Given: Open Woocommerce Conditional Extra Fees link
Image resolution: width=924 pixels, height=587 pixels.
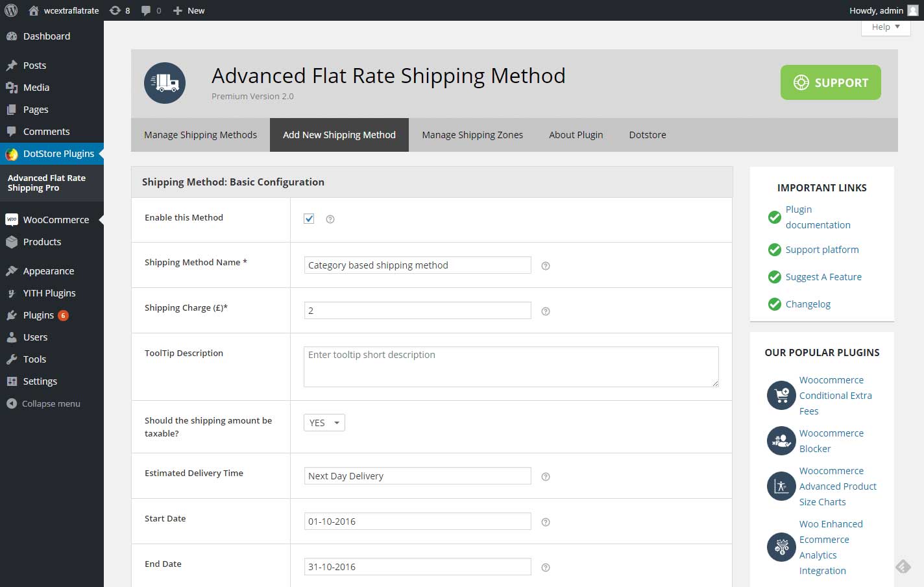Looking at the screenshot, I should click(836, 396).
